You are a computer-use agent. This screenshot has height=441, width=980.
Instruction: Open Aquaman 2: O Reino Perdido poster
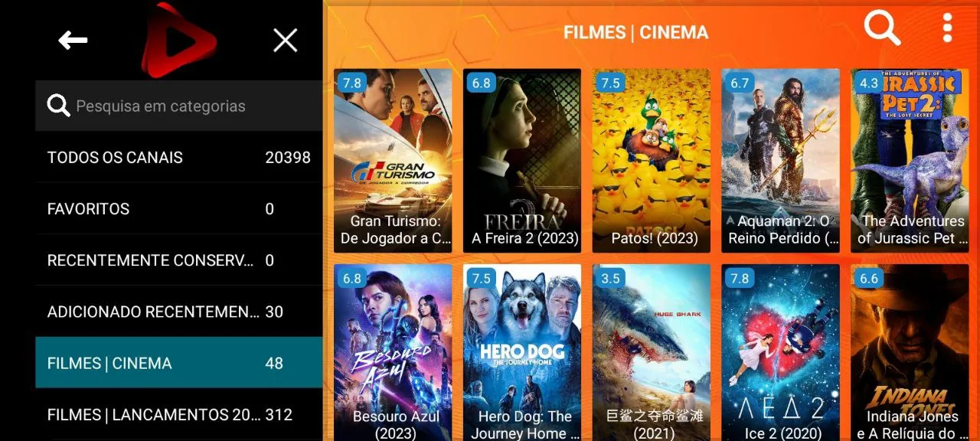781,161
